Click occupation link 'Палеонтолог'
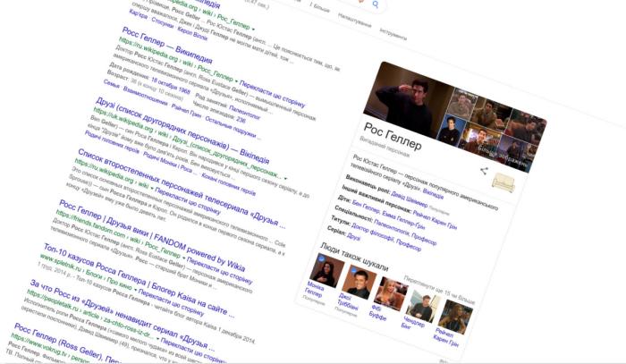Screen dimensions: 626x364 pos(245,112)
